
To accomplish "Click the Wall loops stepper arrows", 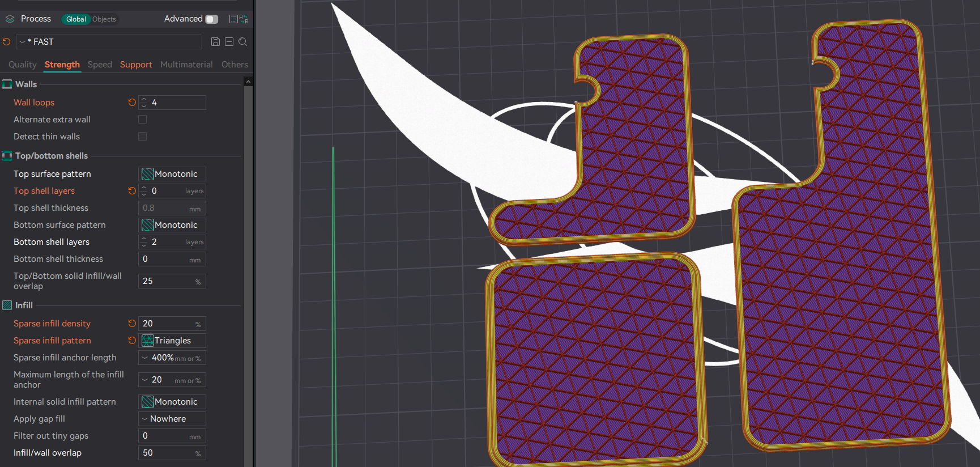I will pyautogui.click(x=144, y=103).
